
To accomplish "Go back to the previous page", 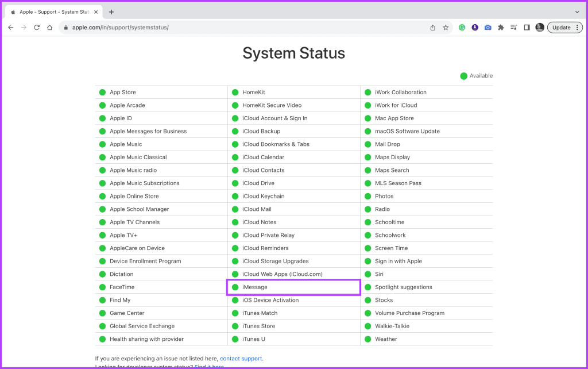I will (x=10, y=28).
